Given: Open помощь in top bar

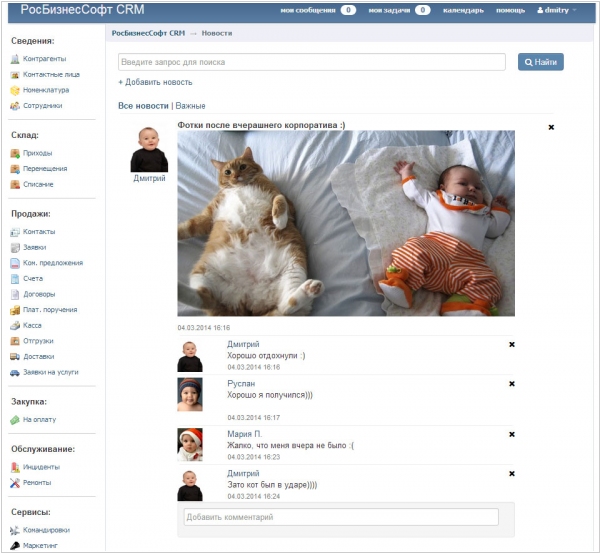Looking at the screenshot, I should (510, 10).
